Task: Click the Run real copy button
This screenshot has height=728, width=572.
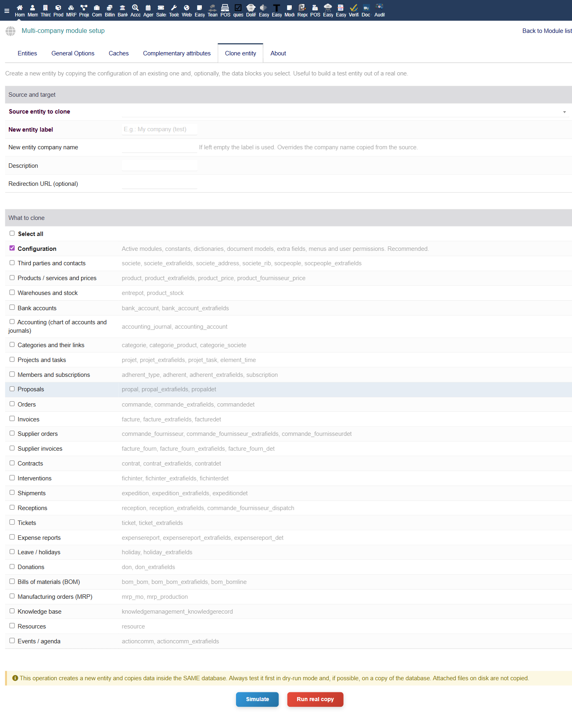Action: (315, 699)
